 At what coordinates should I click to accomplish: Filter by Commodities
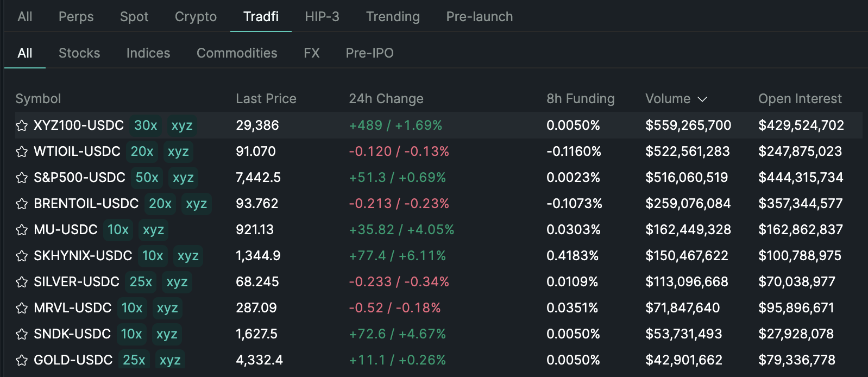pos(237,53)
